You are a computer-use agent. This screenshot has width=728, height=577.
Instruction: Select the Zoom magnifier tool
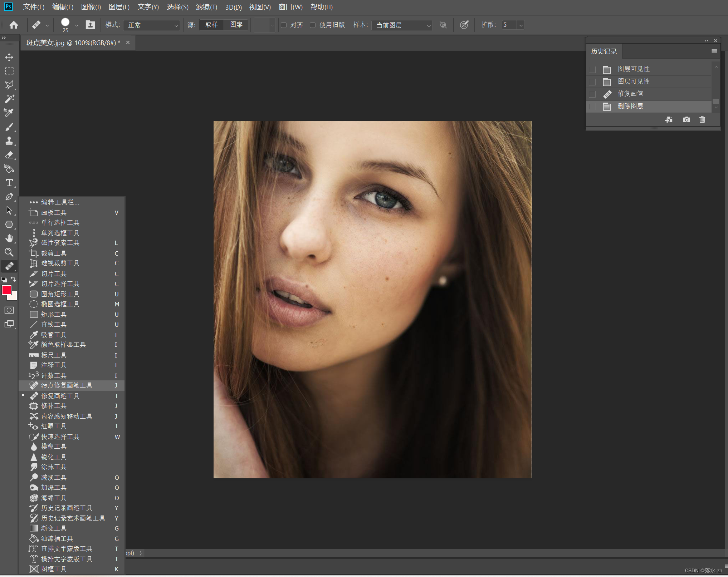[x=9, y=252]
